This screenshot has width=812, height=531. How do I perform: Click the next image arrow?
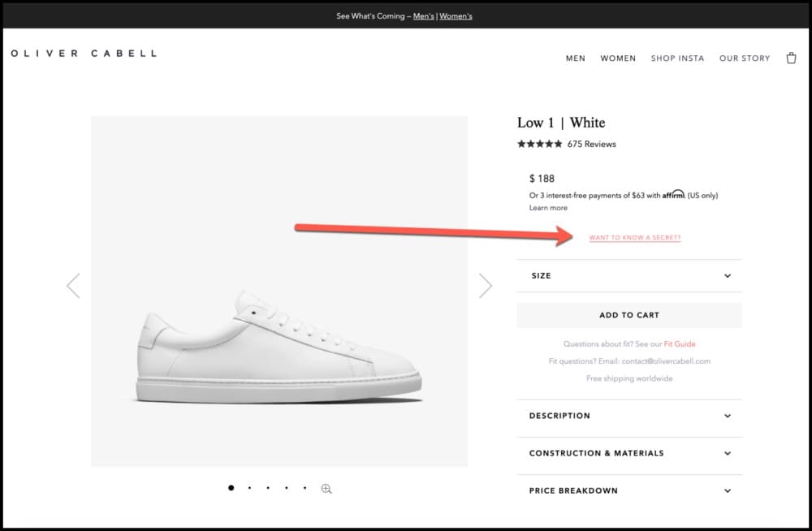point(486,286)
